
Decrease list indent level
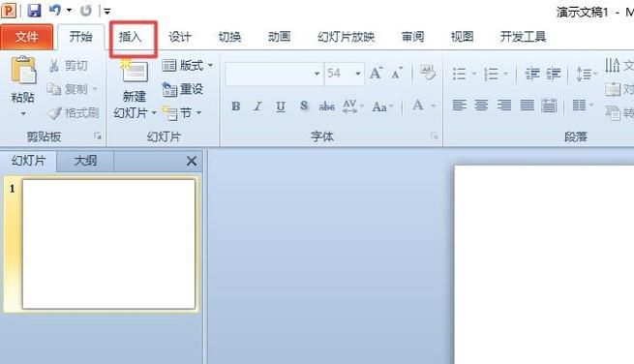pos(532,74)
